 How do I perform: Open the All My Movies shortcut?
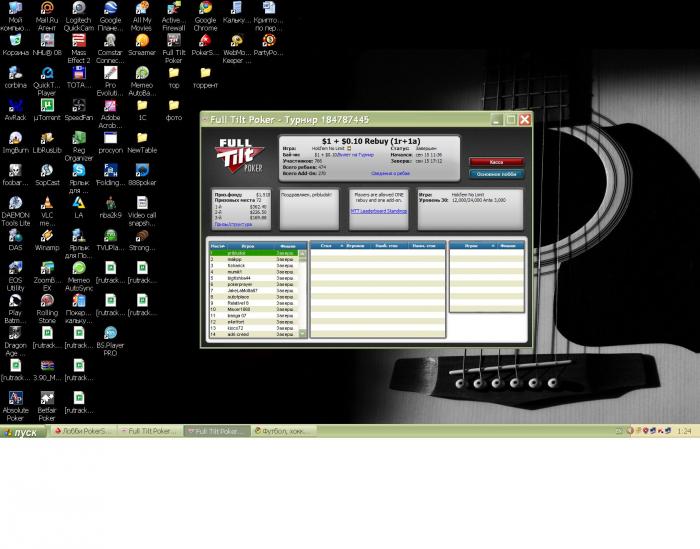142,17
